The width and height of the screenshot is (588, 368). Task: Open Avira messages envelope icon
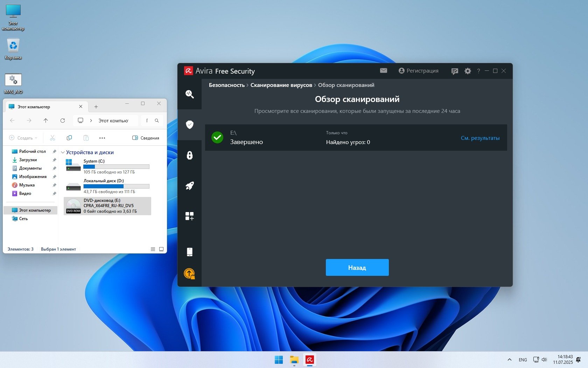(384, 70)
